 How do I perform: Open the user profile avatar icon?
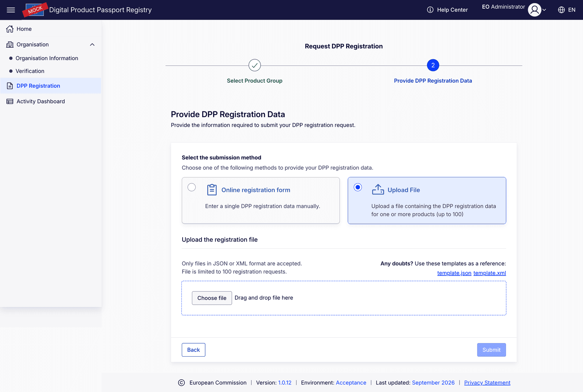535,10
